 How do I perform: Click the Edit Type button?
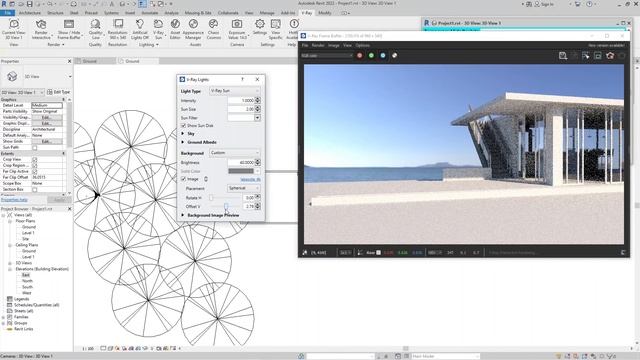pyautogui.click(x=59, y=92)
